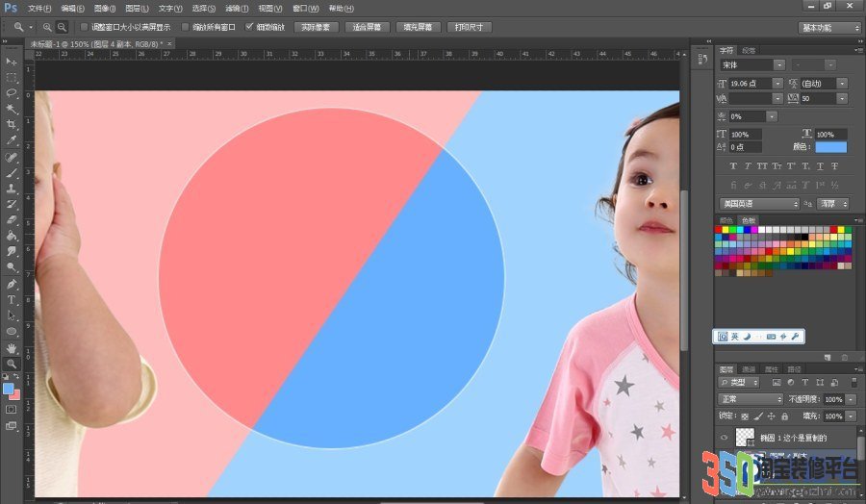
Task: Select the Magic Wand tool
Action: (11, 109)
